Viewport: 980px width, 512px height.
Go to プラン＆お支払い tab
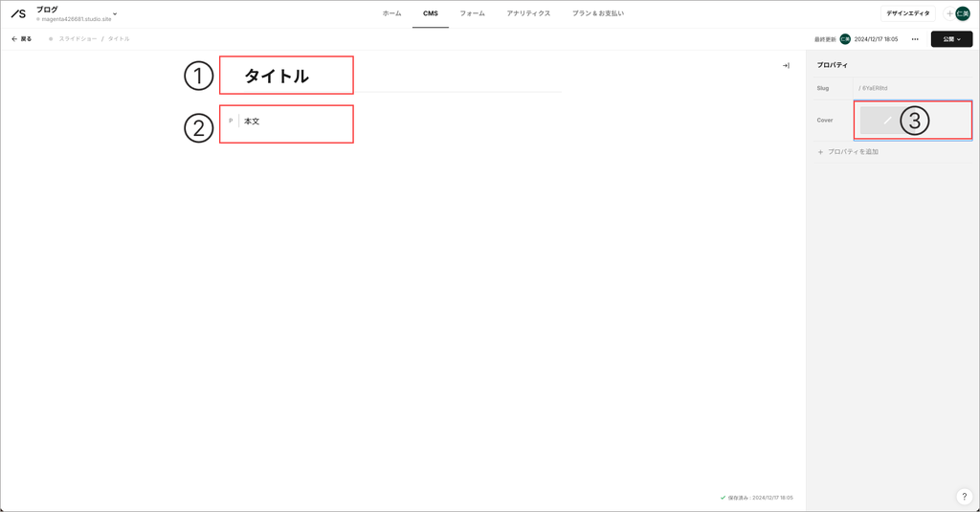[598, 13]
